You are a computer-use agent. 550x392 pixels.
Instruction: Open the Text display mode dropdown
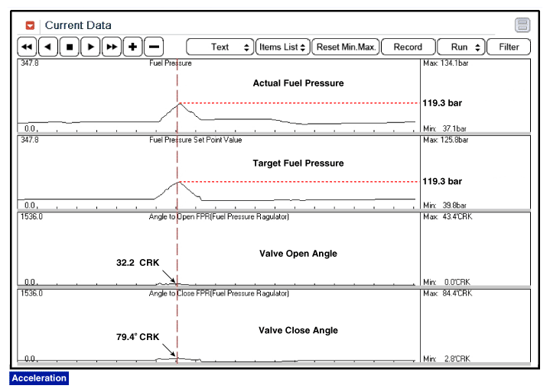click(220, 47)
